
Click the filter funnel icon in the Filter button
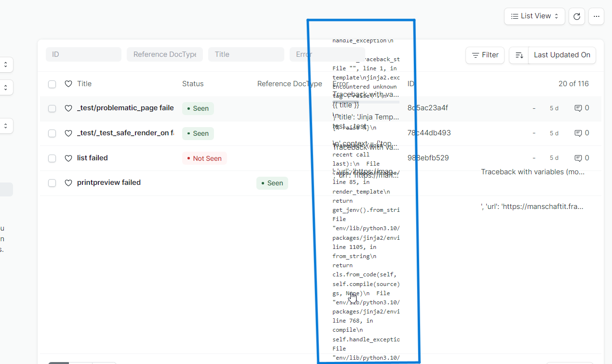[x=475, y=55]
